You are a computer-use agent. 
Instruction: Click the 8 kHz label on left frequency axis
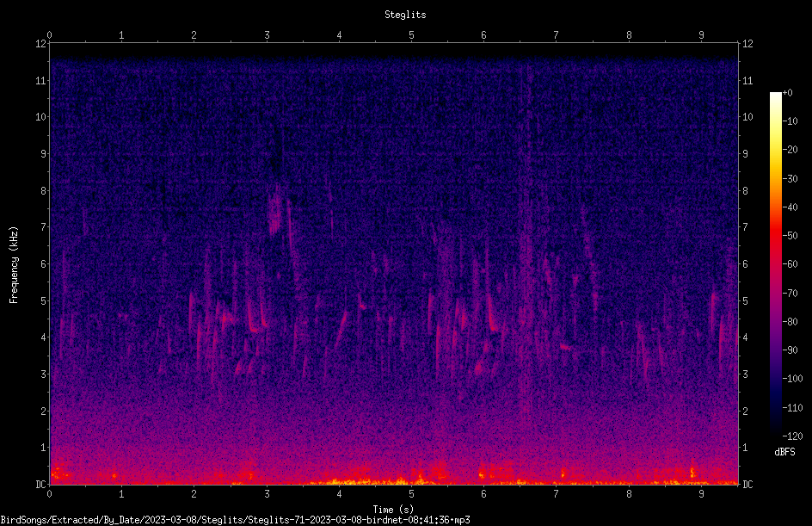[43, 190]
